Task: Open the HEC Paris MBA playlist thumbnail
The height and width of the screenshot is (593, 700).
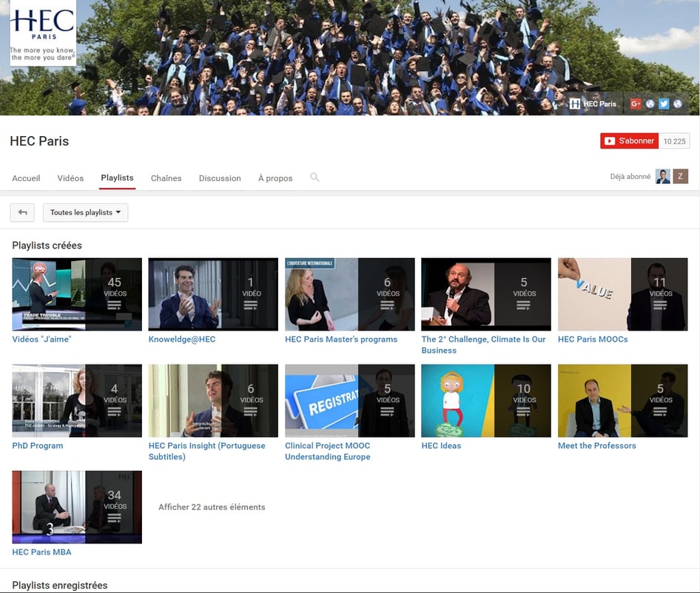Action: [x=77, y=507]
